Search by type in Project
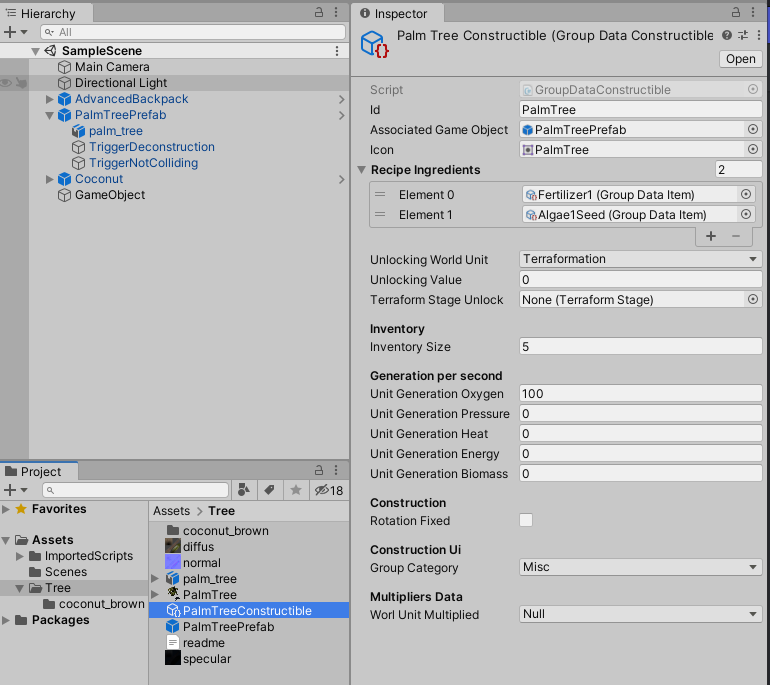This screenshot has height=685, width=770. [244, 490]
